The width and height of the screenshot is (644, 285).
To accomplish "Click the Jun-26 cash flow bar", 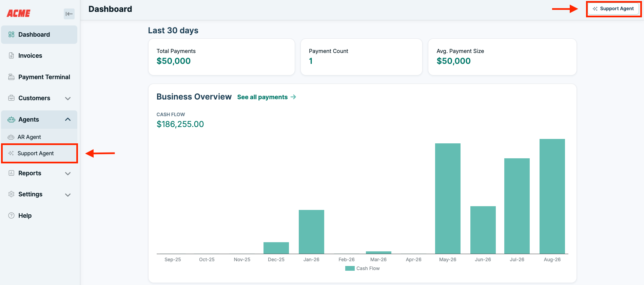I will click(x=483, y=230).
